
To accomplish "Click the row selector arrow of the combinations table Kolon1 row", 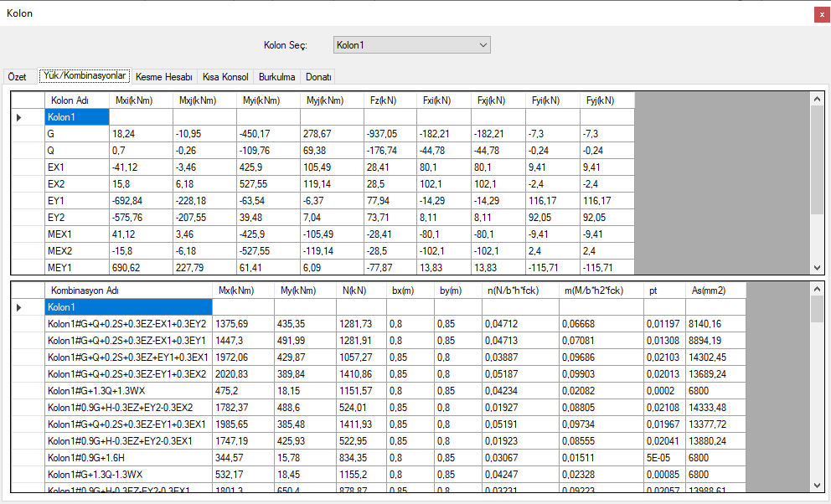I will [19, 307].
